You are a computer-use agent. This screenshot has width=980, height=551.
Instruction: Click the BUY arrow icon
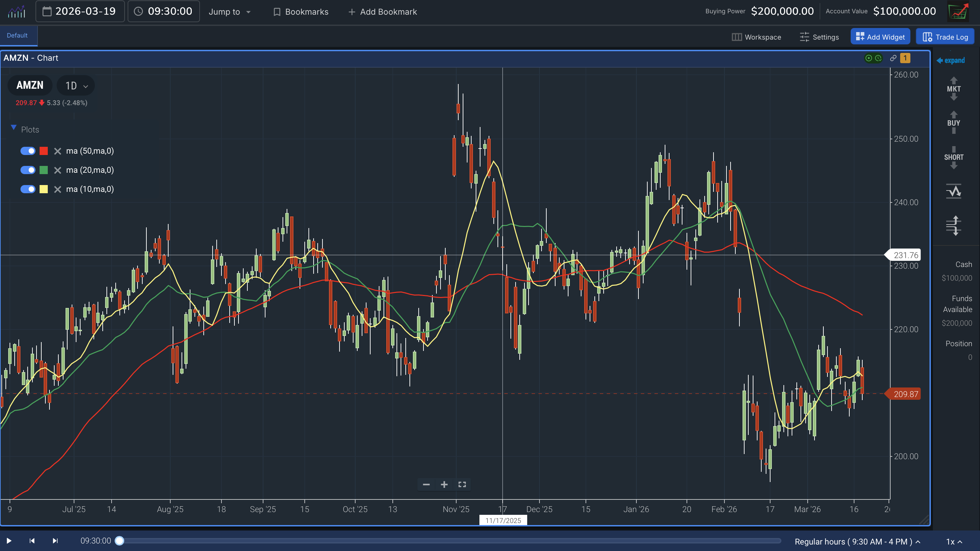(953, 123)
